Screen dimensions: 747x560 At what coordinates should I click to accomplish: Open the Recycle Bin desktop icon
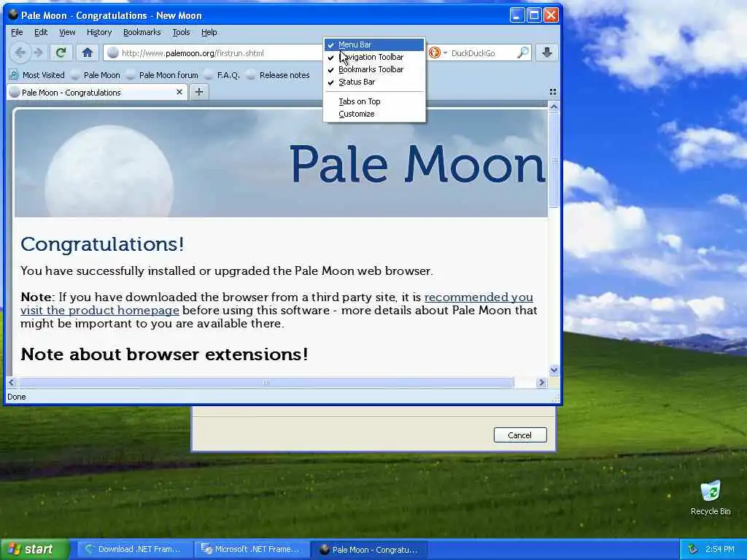711,498
